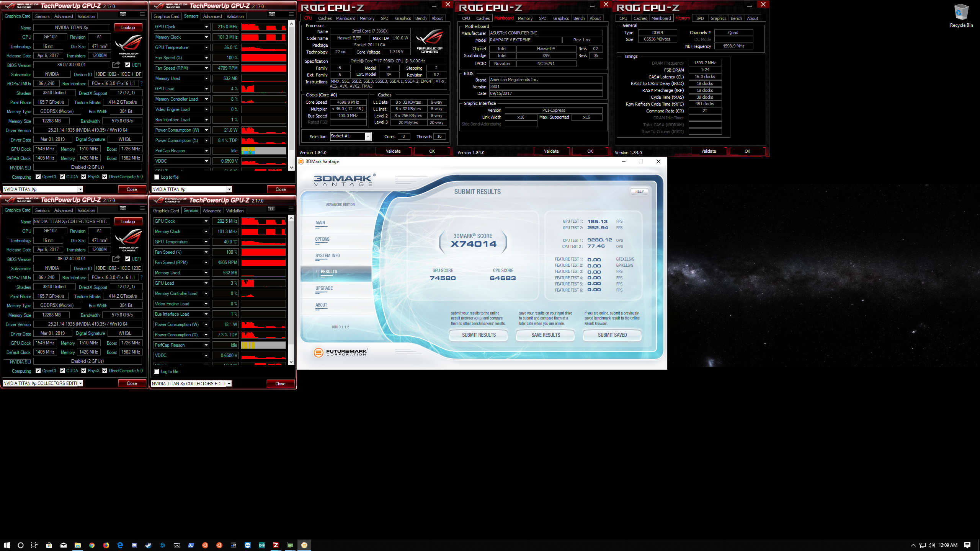980x551 pixels.
Task: Click scrollbar up arrow in Collectors Edition Sensors window
Action: tap(291, 218)
